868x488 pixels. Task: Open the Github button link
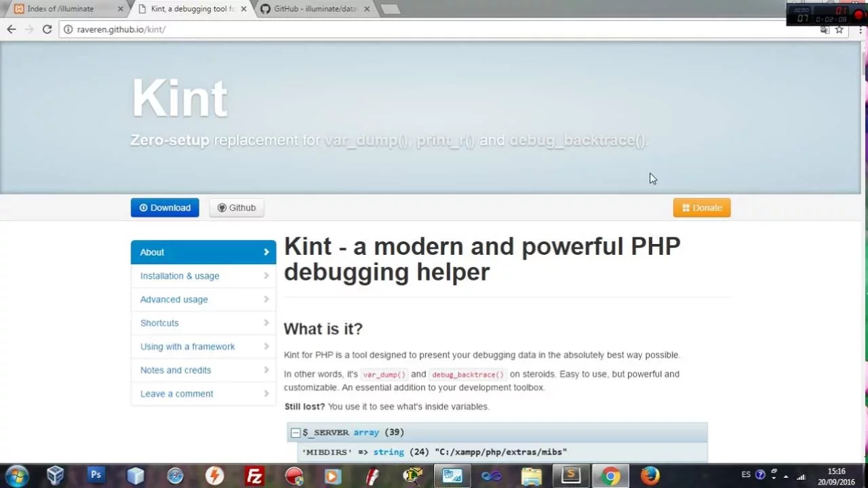tap(237, 207)
